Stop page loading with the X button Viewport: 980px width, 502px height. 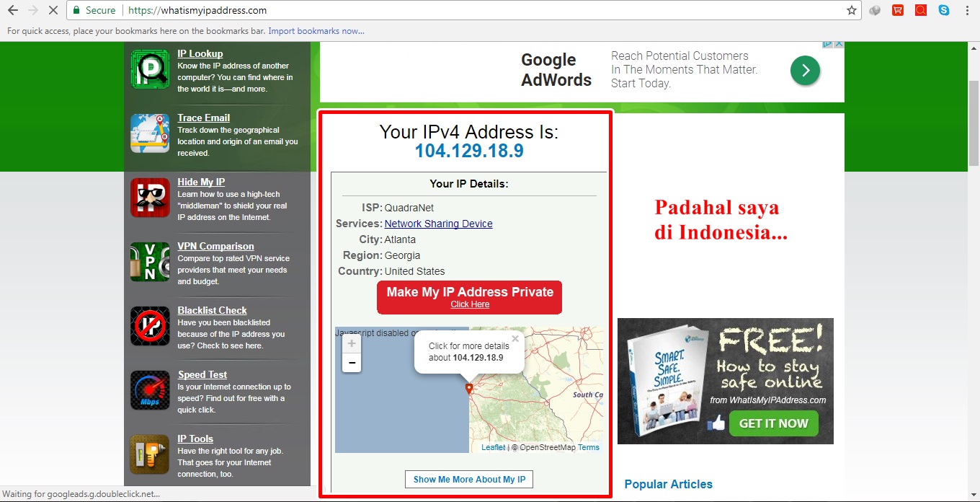[x=54, y=11]
